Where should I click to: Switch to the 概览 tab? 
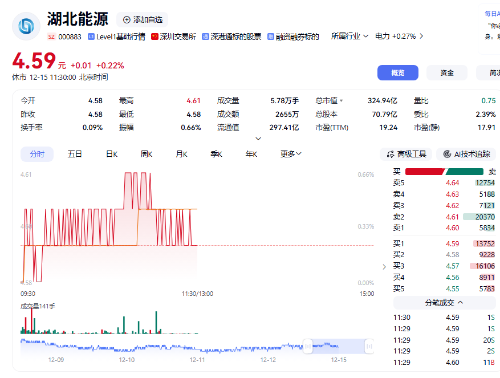(x=398, y=73)
